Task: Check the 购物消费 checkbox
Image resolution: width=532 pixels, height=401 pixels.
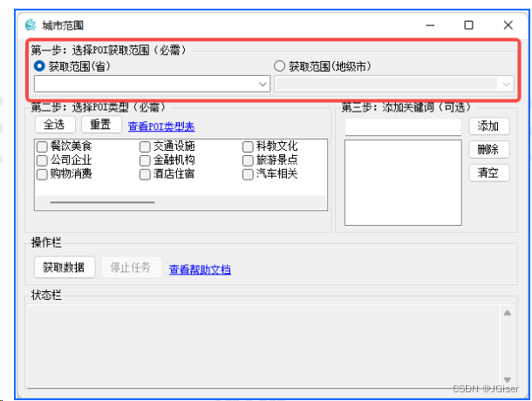Action: pyautogui.click(x=42, y=174)
